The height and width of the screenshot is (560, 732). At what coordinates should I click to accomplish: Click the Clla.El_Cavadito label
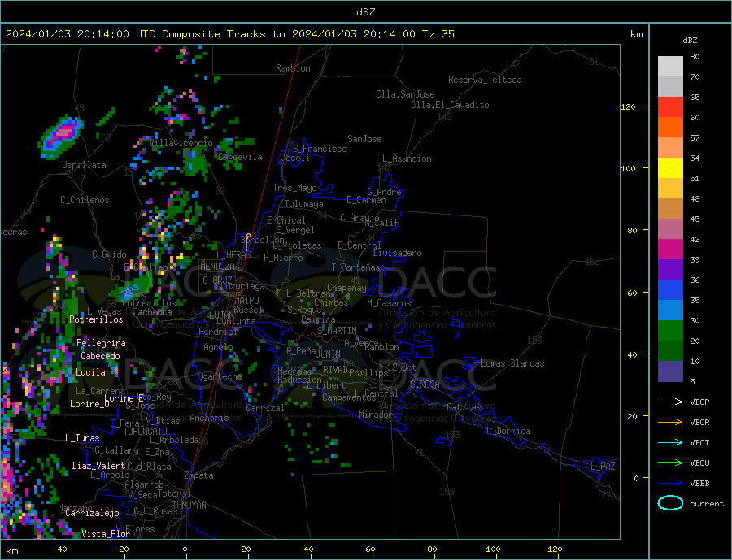click(450, 105)
